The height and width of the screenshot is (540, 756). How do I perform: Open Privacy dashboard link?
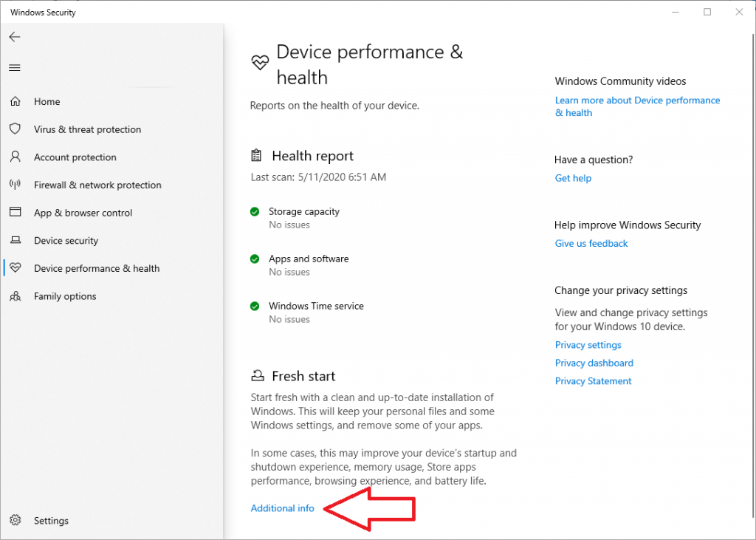tap(594, 363)
